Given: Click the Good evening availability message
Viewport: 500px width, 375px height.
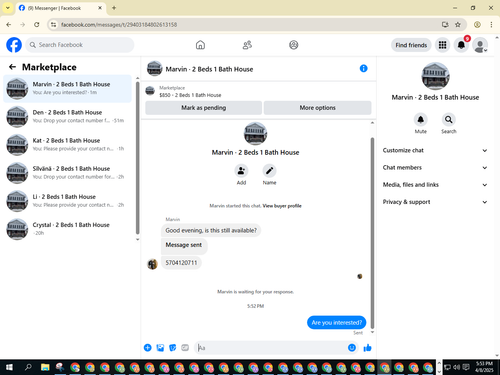Looking at the screenshot, I should point(211,230).
